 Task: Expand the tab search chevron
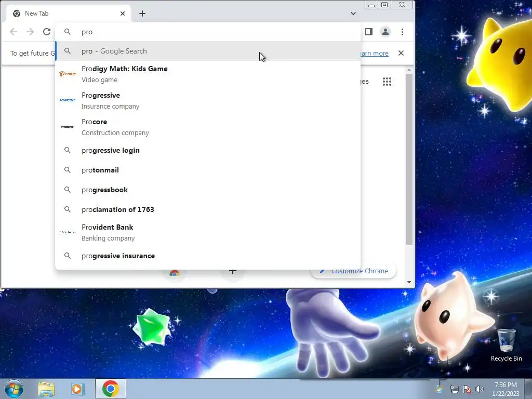coord(353,14)
